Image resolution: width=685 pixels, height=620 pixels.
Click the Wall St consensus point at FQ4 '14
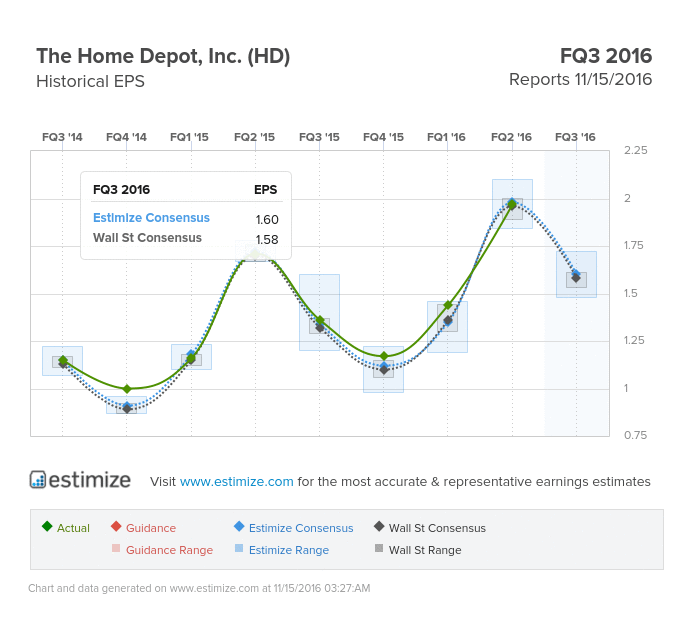127,408
